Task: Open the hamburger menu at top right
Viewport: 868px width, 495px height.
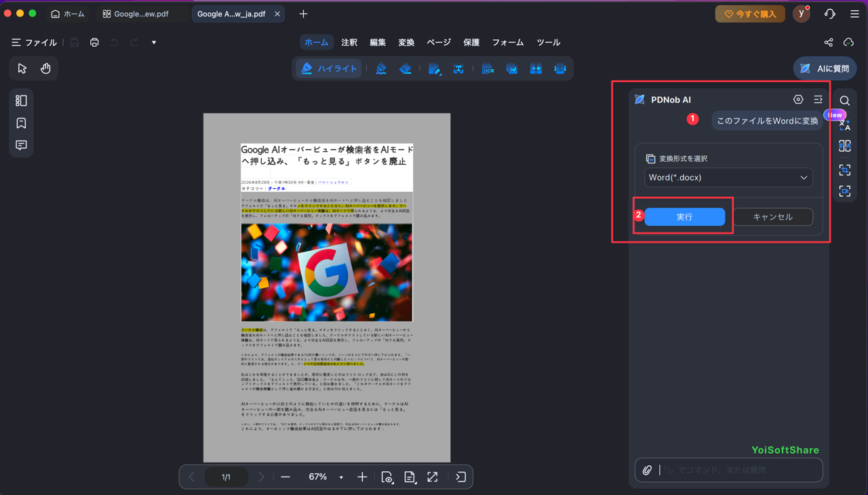Action: pyautogui.click(x=854, y=14)
